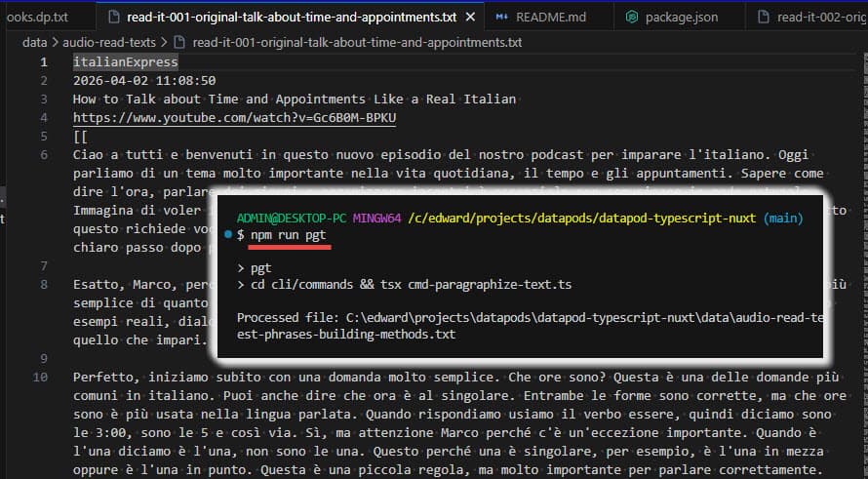The image size is (868, 479).
Task: Click the '[[' text on line 5
Action: (80, 137)
